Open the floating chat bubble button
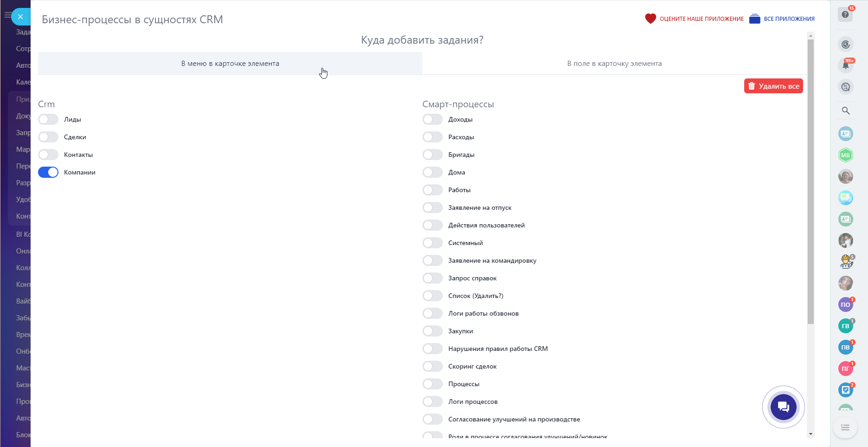 [783, 407]
